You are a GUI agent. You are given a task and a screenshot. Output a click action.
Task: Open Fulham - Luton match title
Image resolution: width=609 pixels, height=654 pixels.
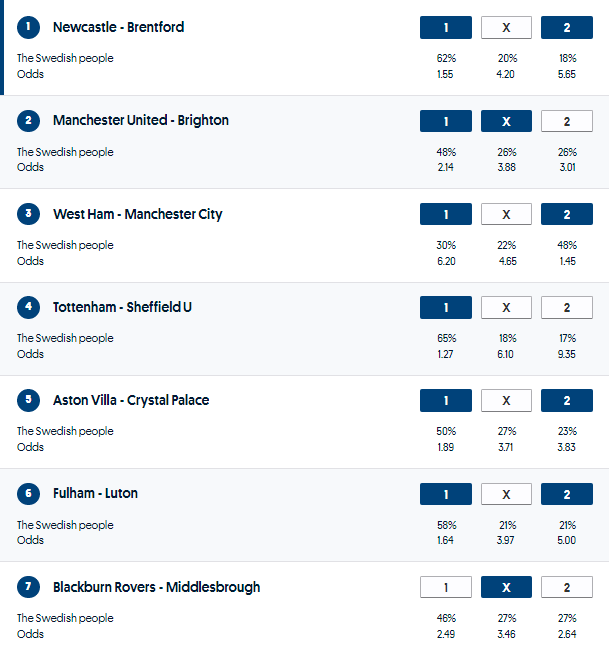point(95,493)
